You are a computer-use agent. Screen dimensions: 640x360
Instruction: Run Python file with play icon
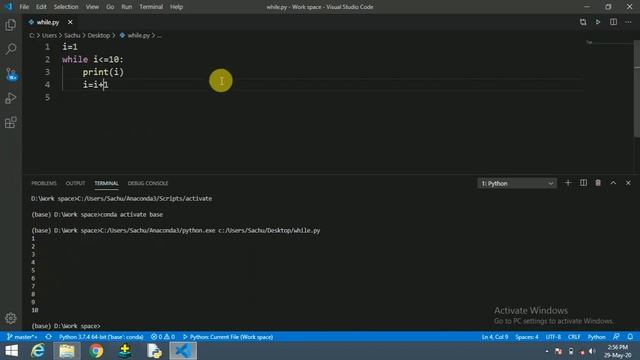coord(598,22)
